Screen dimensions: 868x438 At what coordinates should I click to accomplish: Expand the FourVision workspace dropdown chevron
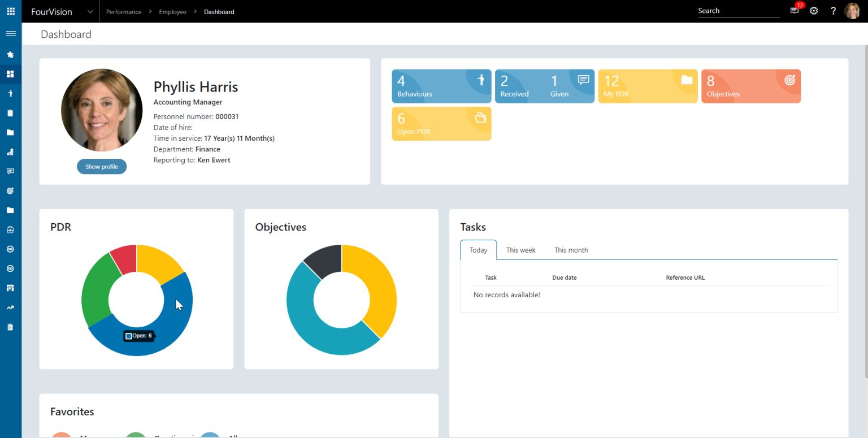89,11
